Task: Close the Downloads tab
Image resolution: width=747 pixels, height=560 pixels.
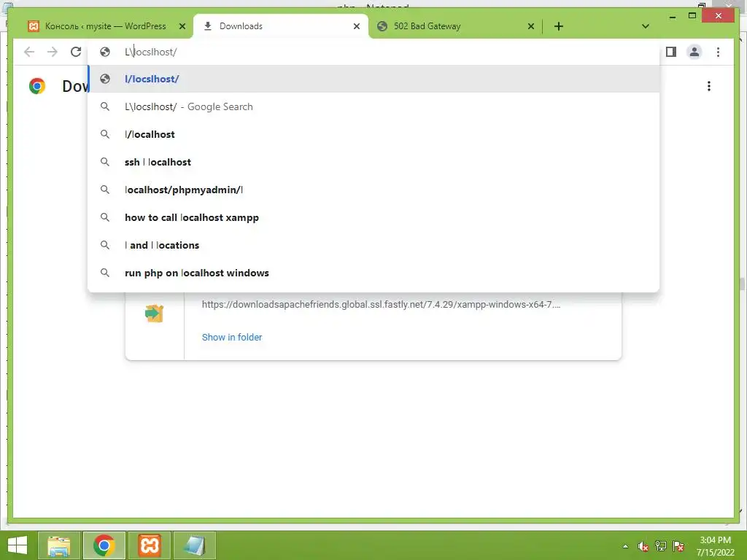Action: click(356, 27)
